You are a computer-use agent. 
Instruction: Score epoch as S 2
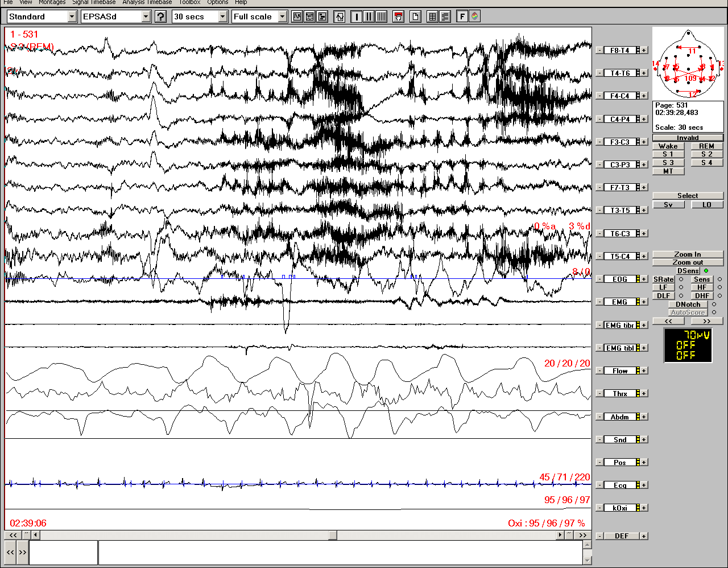(707, 154)
